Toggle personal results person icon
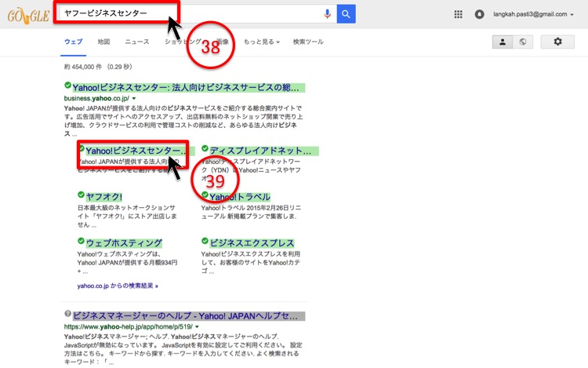Screen dimensions: 588x368 pyautogui.click(x=503, y=42)
